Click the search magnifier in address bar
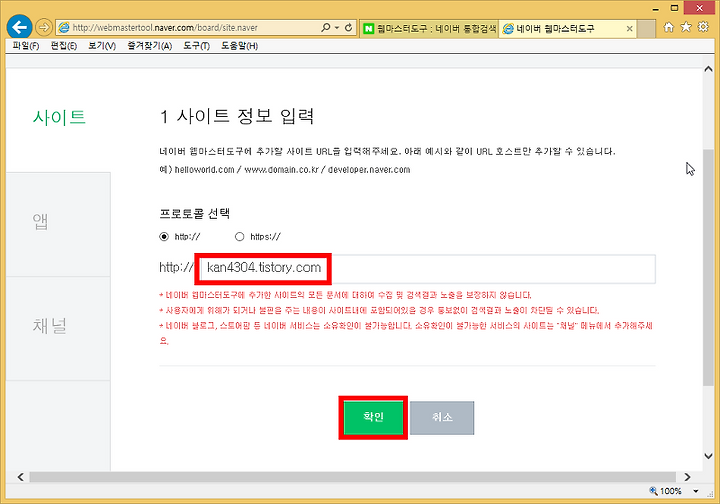This screenshot has width=720, height=504. coord(326,28)
